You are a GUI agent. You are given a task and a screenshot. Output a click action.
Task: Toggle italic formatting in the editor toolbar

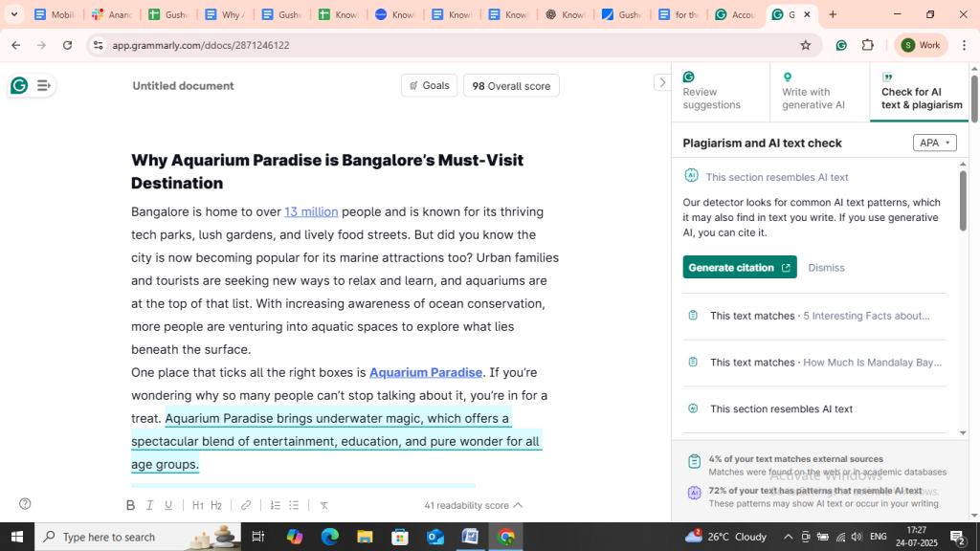click(149, 505)
